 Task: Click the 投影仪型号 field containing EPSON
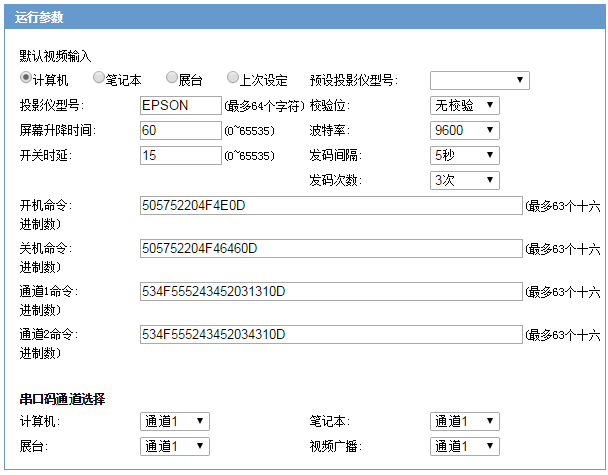[180, 105]
